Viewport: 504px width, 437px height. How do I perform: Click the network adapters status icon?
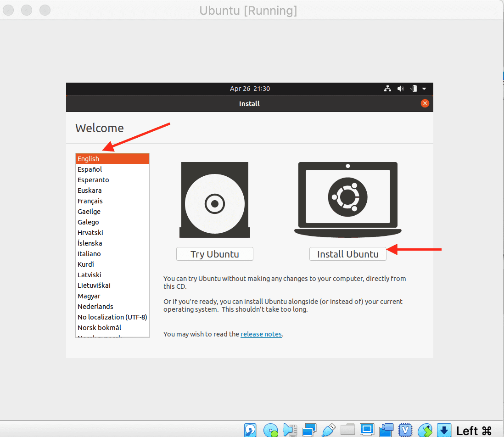point(309,430)
